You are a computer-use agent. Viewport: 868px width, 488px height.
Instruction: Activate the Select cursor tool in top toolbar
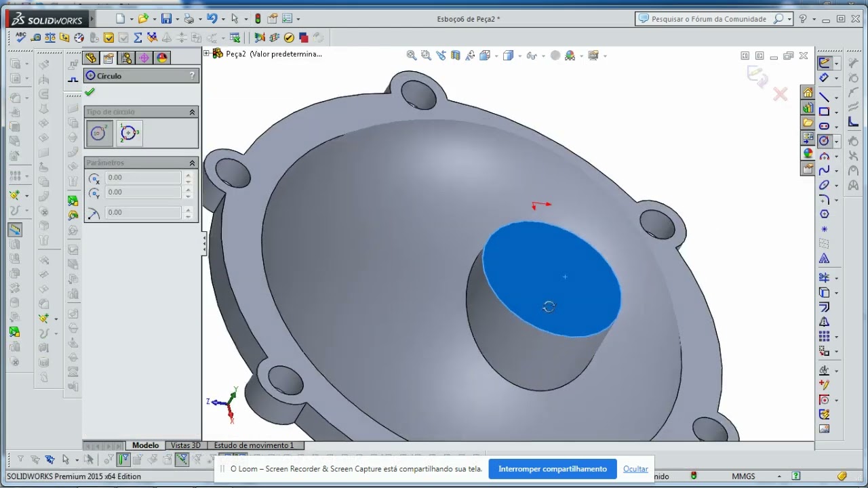pyautogui.click(x=235, y=19)
